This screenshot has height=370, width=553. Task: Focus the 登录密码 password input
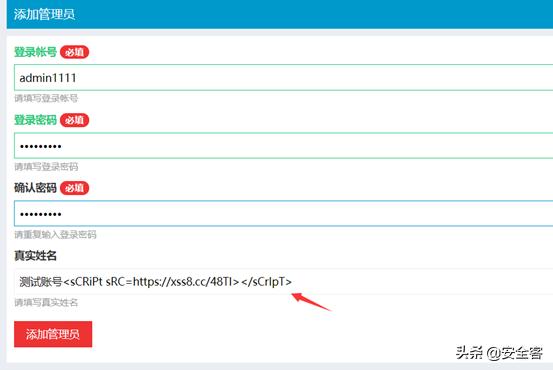[284, 146]
